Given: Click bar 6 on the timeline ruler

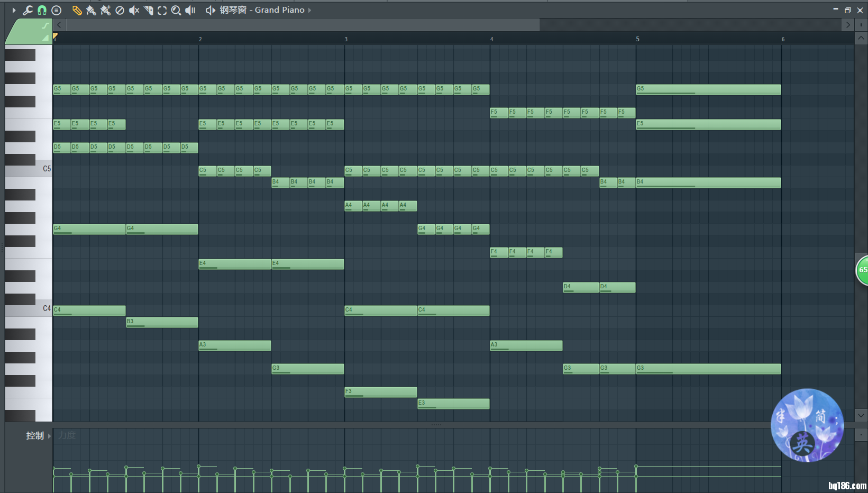Looking at the screenshot, I should [x=783, y=39].
